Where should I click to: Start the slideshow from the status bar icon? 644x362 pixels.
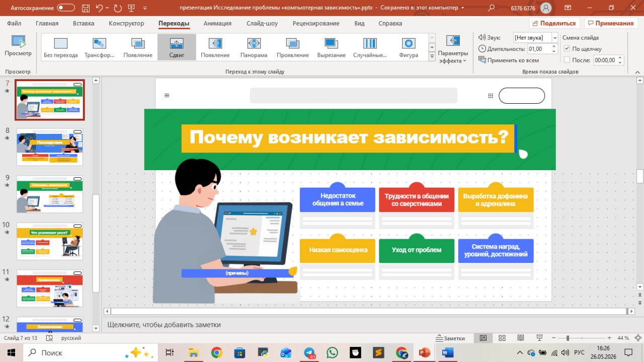[539, 338]
